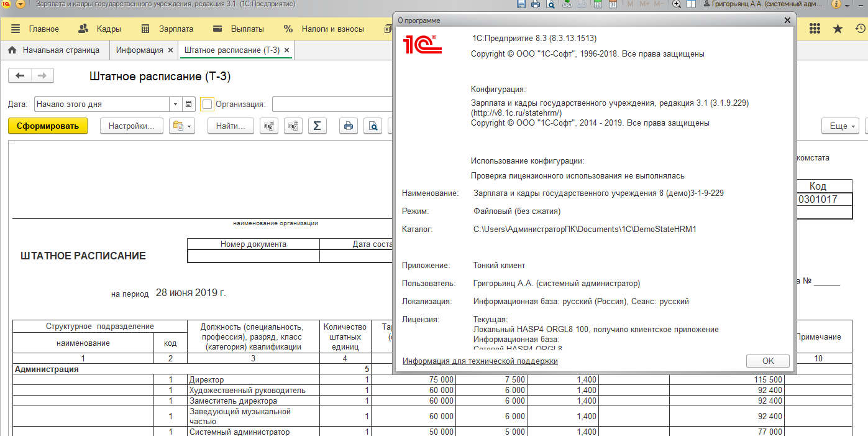Open the date picker calendar button
The height and width of the screenshot is (436, 868).
click(x=189, y=104)
